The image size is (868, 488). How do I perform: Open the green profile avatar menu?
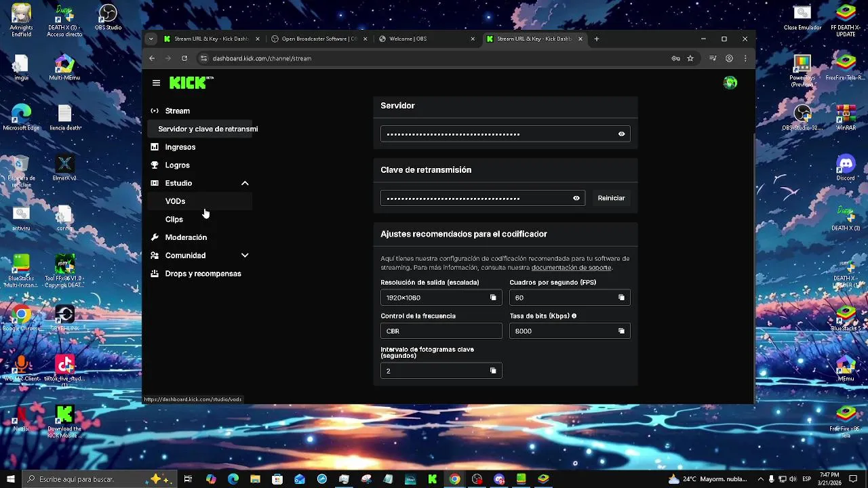pyautogui.click(x=730, y=83)
